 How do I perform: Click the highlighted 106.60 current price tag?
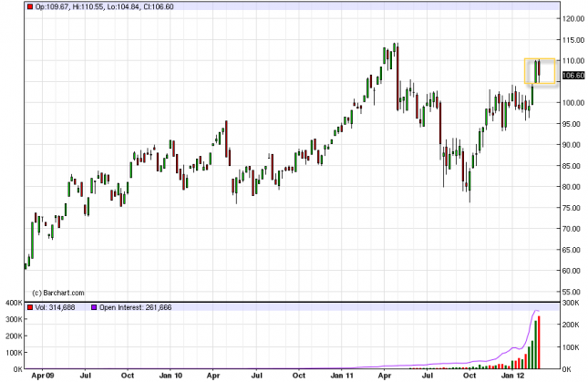[573, 76]
